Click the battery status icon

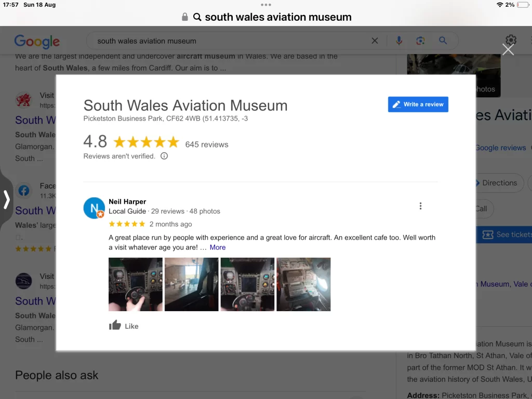point(523,5)
